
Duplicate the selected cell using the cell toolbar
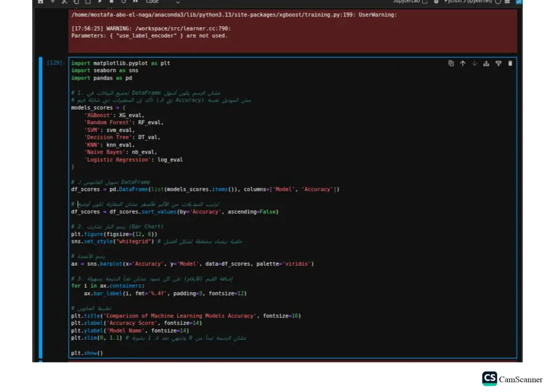(x=451, y=64)
